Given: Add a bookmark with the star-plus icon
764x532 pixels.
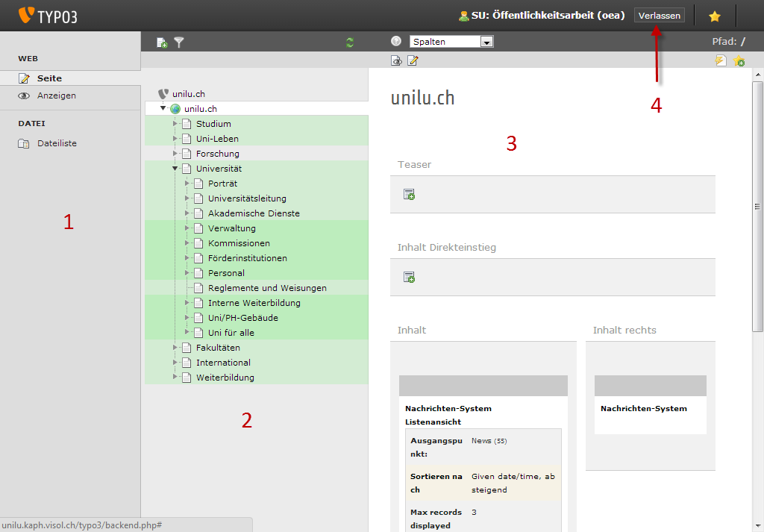Looking at the screenshot, I should coord(739,60).
